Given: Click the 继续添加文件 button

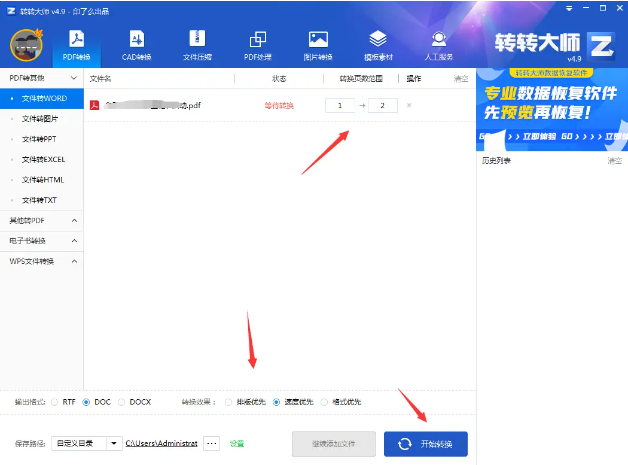Looking at the screenshot, I should click(334, 444).
